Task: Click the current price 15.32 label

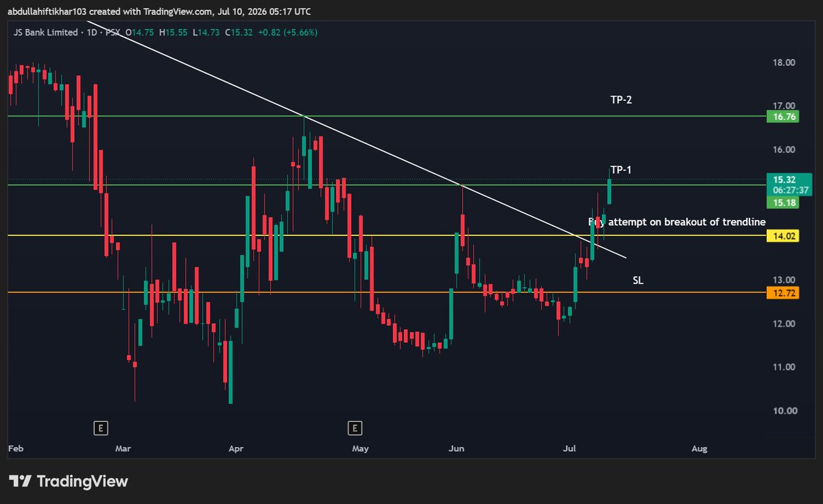Action: pos(785,180)
